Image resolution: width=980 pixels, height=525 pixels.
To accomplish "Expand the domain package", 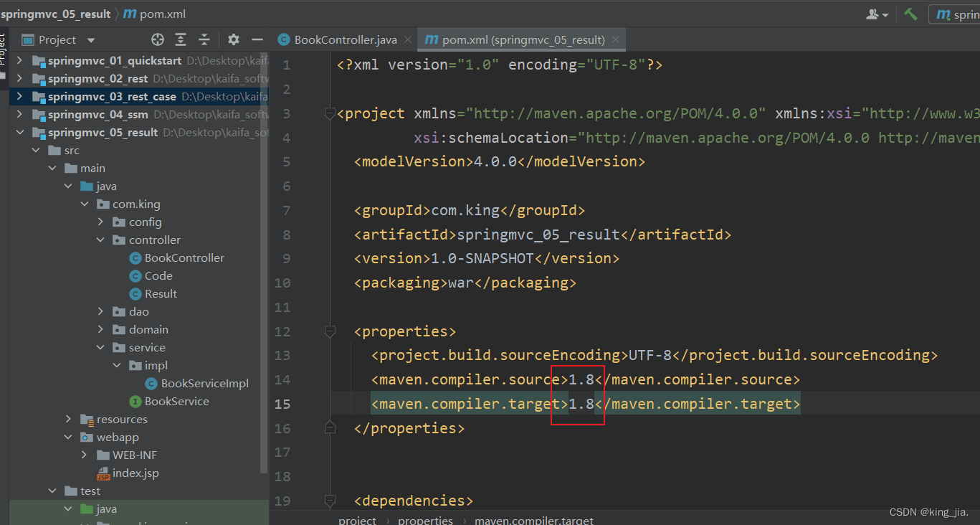I will pyautogui.click(x=101, y=329).
